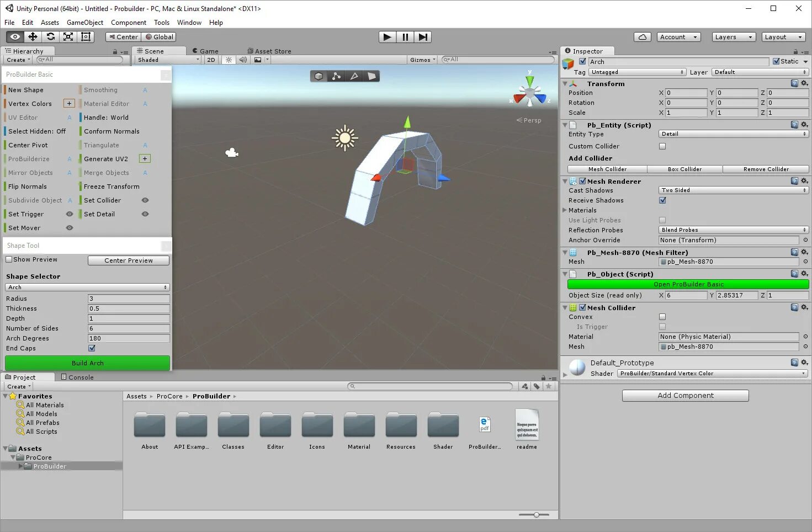The width and height of the screenshot is (812, 532).
Task: Start Play mode
Action: coord(388,37)
